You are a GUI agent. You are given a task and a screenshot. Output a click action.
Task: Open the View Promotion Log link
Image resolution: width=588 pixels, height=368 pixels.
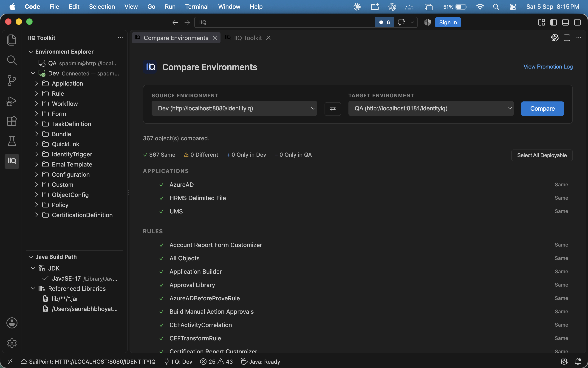548,67
